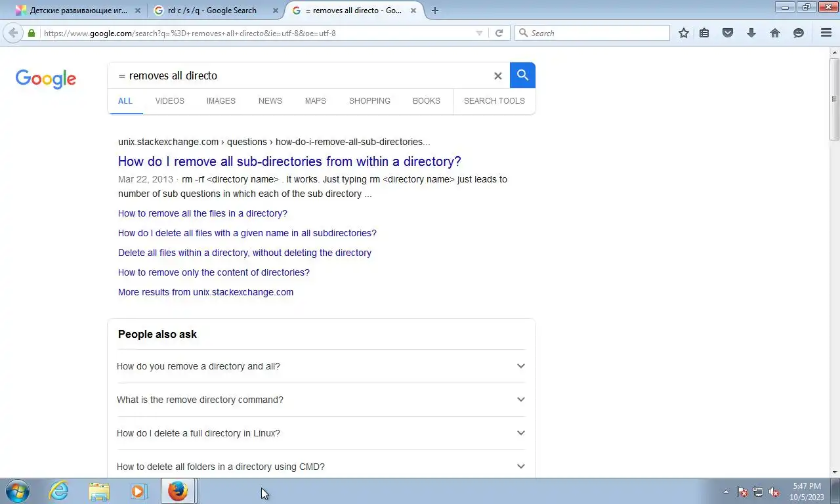Image resolution: width=840 pixels, height=504 pixels.
Task: Click the page vertical scrollbar thumb
Action: click(834, 98)
